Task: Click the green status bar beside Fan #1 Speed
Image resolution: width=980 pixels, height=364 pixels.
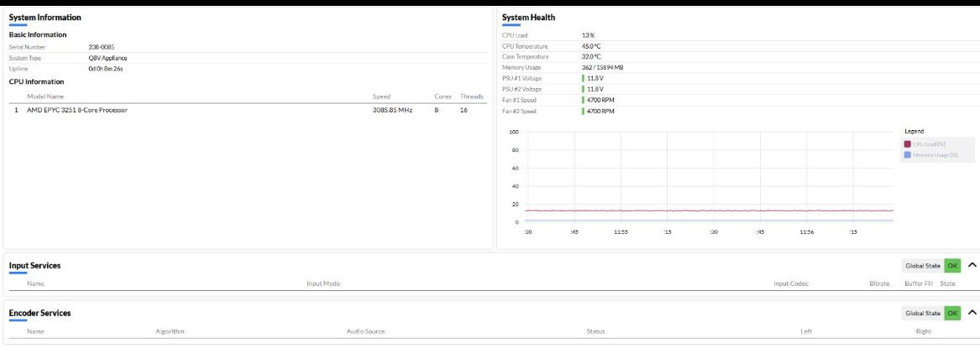Action: pyautogui.click(x=583, y=100)
